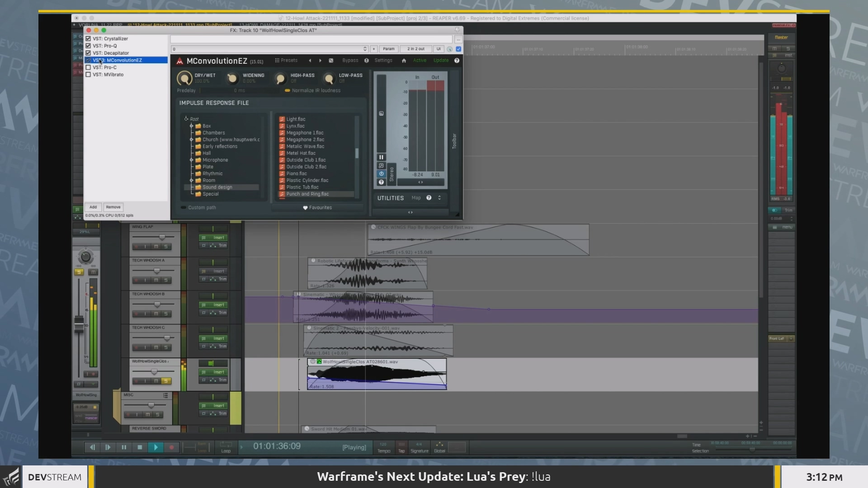
Task: Click the LOW-PASS knob
Action: click(x=329, y=79)
